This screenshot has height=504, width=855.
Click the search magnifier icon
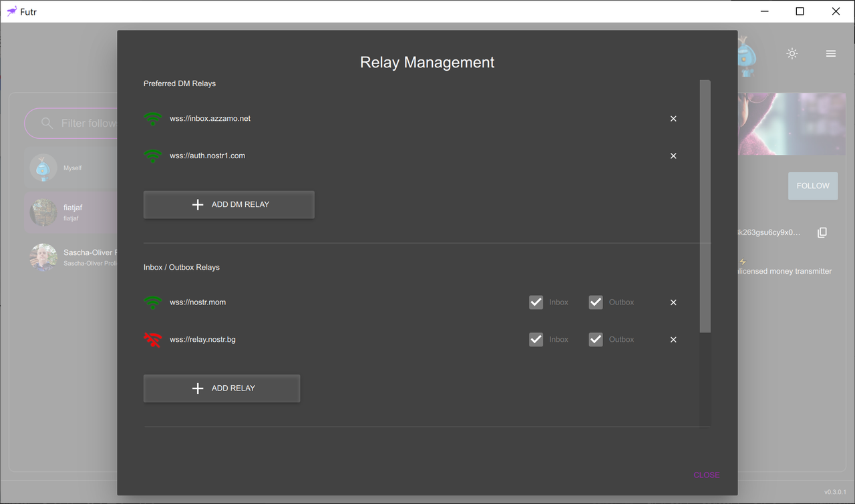click(x=47, y=123)
